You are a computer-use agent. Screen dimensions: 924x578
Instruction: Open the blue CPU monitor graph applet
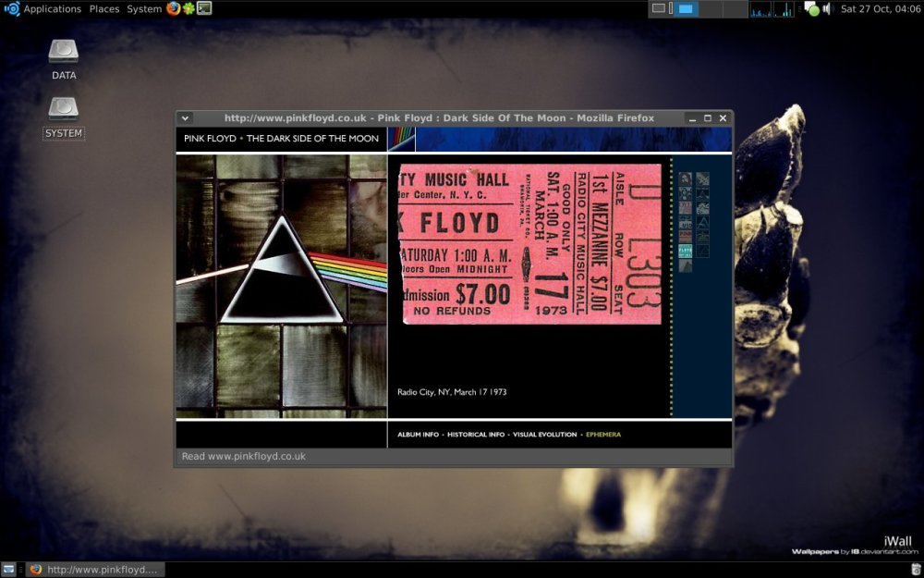[x=760, y=9]
